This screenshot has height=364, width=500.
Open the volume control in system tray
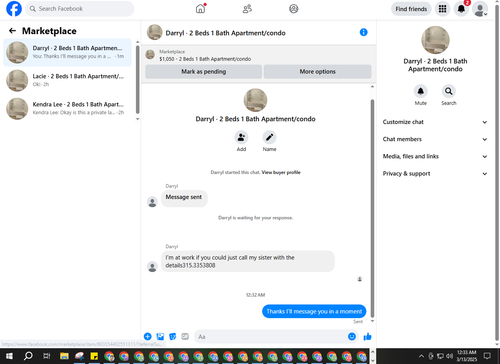449,356
